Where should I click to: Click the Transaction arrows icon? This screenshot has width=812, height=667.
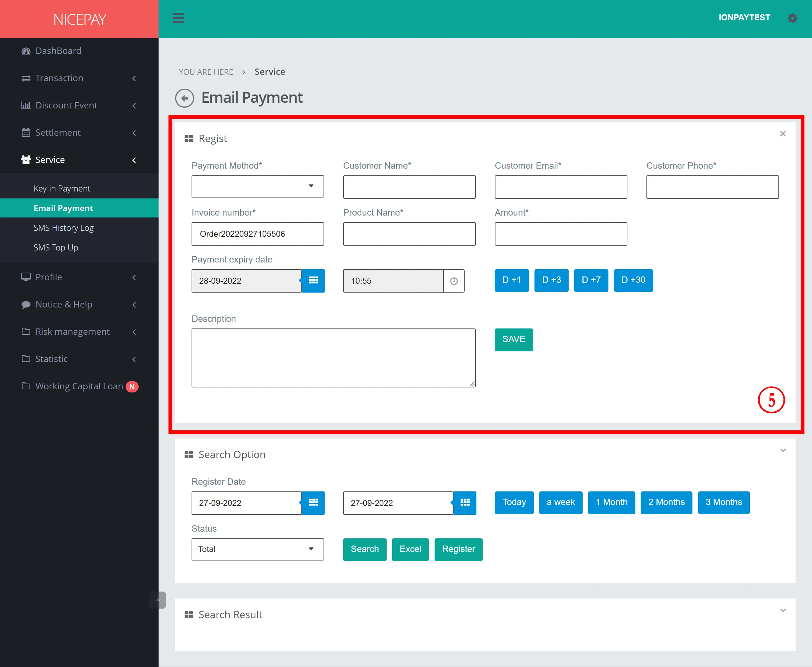[x=26, y=78]
